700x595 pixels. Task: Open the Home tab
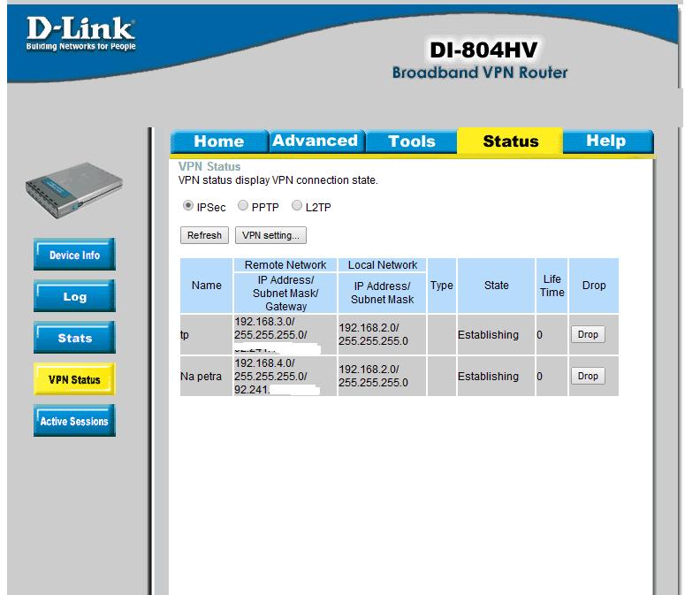click(x=219, y=141)
